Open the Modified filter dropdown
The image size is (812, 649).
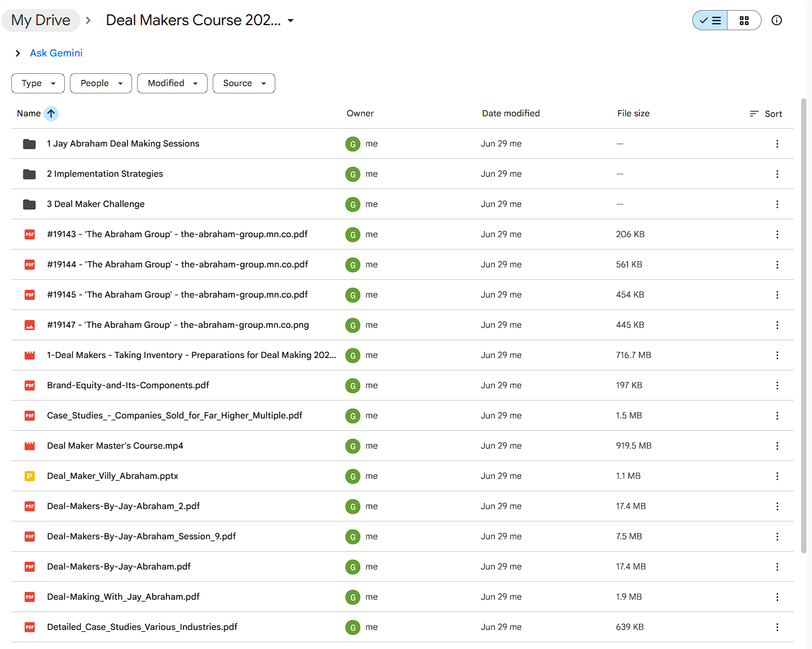point(172,83)
